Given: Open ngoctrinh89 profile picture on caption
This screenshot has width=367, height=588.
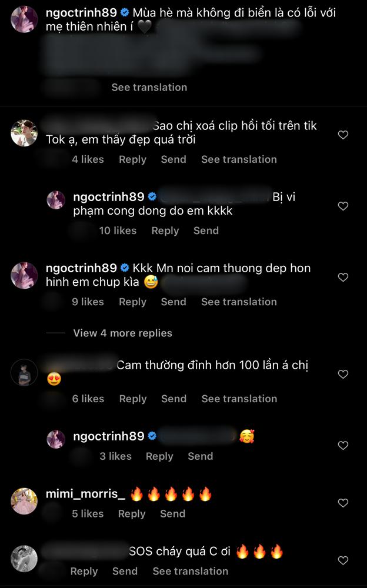Looking at the screenshot, I should 24,19.
